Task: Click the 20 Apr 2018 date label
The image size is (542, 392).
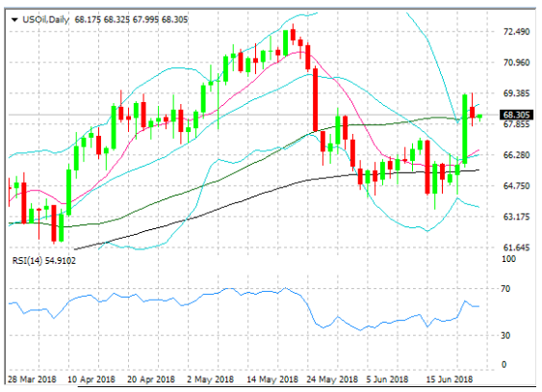Action: 151,379
